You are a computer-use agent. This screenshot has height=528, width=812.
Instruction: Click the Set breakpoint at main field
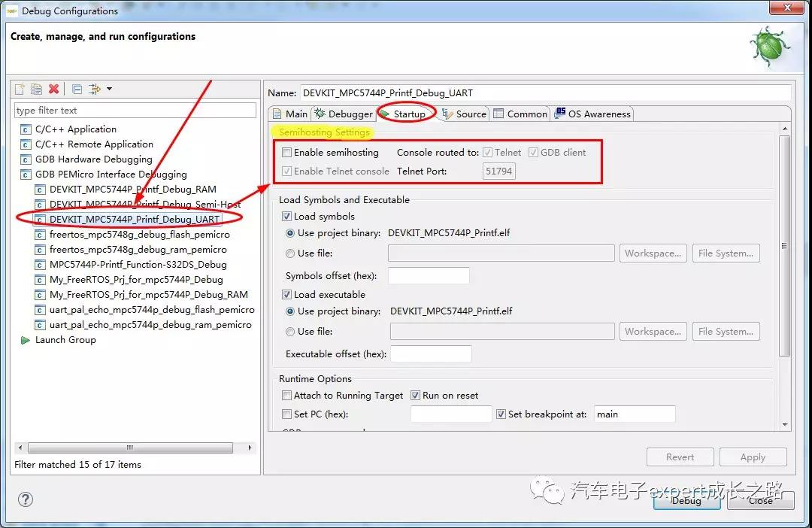(x=635, y=414)
